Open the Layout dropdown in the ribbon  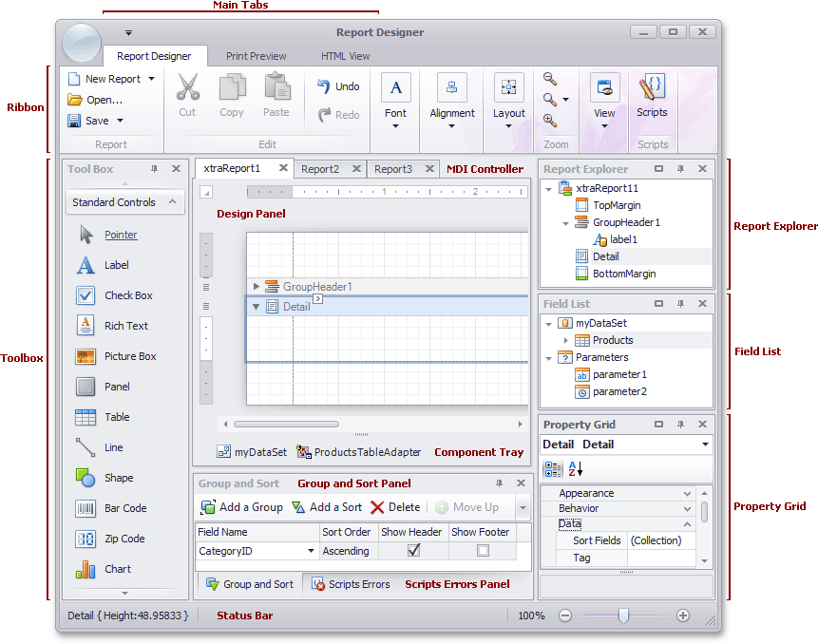tap(508, 126)
